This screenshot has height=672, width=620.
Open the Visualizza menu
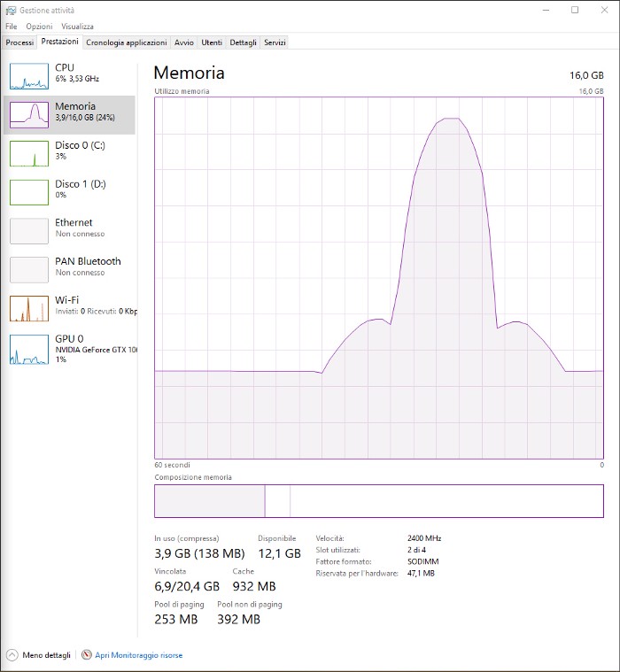click(77, 27)
